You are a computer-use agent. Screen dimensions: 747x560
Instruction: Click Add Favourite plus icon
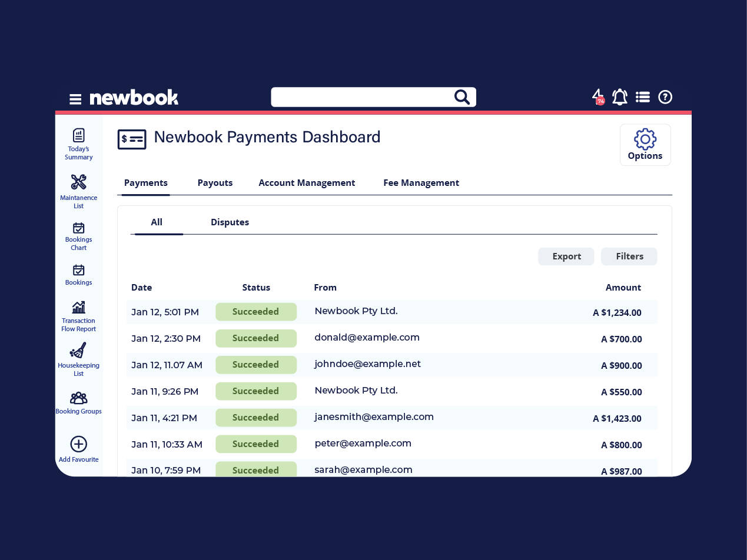pos(78,444)
